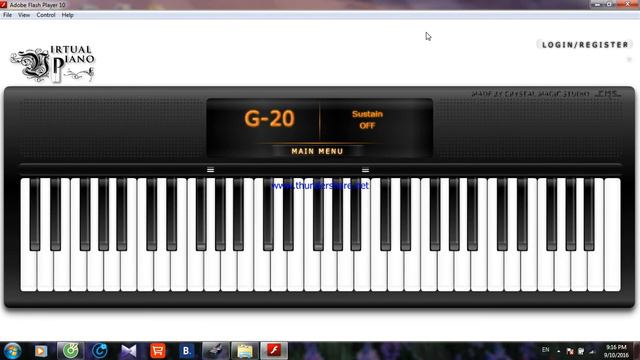Open the green disc app in taskbar
Screen dimensions: 640x360
click(x=71, y=351)
